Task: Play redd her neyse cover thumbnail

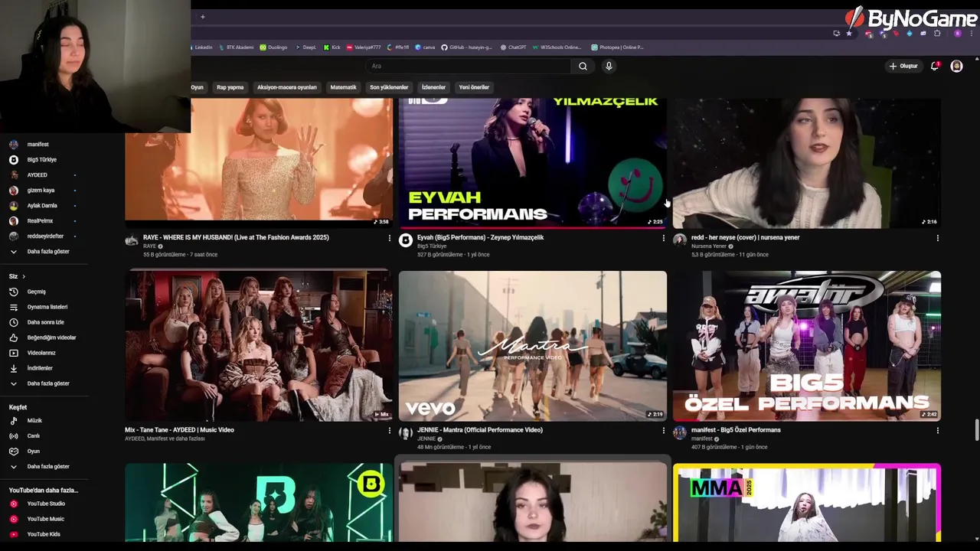Action: (807, 163)
